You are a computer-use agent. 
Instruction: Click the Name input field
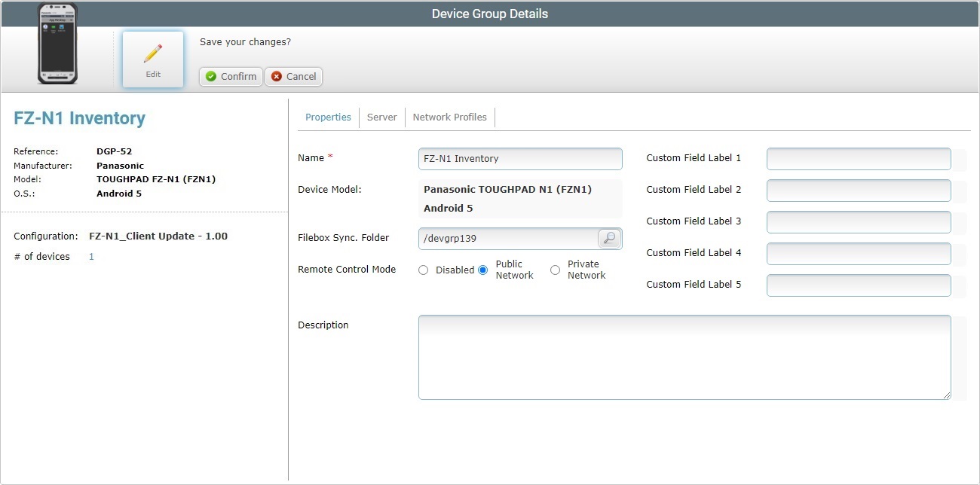click(x=520, y=159)
